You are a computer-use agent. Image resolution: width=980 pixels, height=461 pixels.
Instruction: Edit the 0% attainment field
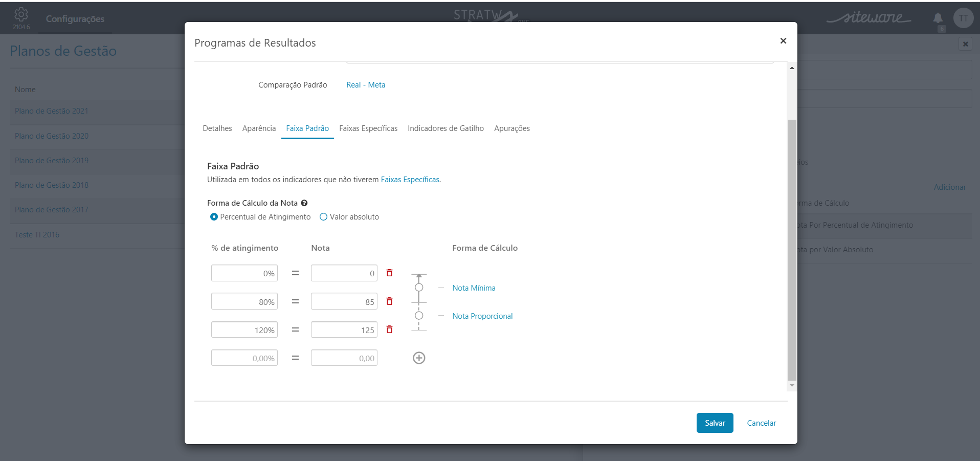(244, 273)
